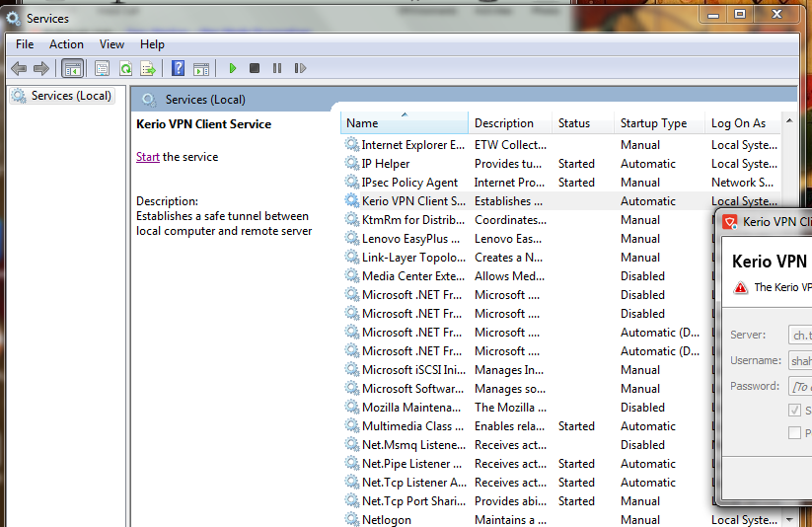Screen dimensions: 812x527
Task: Restart the service with toolbar restart icon
Action: (x=300, y=68)
